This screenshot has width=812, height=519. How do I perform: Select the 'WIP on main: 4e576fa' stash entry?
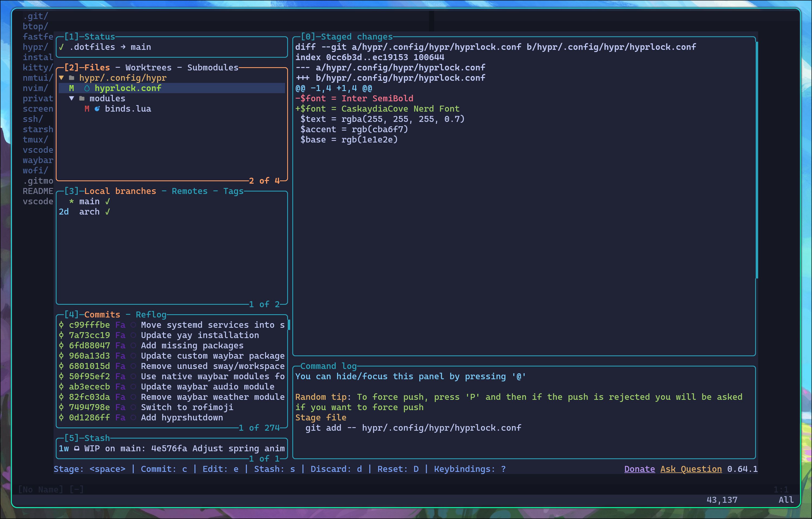tap(172, 449)
